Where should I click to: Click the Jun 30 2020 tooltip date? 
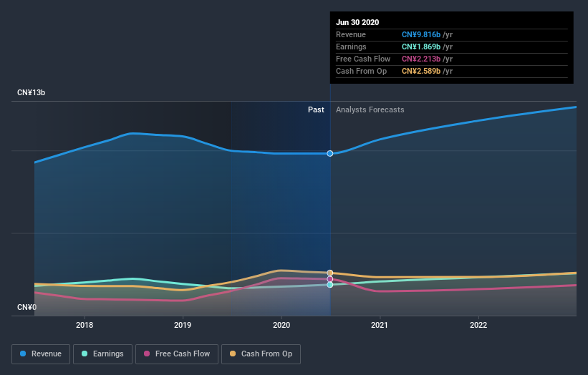357,22
